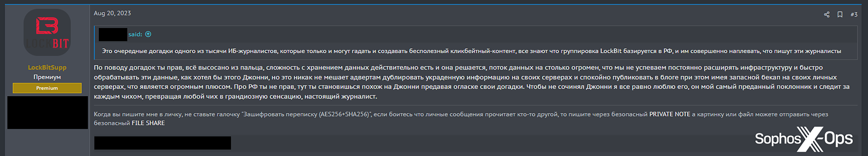Click the blacked-out block under the Premium badge
The height and width of the screenshot is (156, 868).
(x=48, y=113)
